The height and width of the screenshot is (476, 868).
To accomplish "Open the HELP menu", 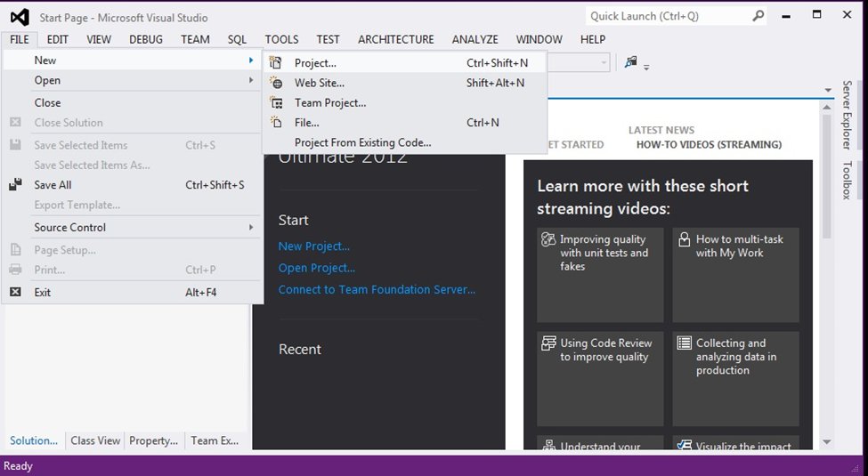I will click(593, 39).
